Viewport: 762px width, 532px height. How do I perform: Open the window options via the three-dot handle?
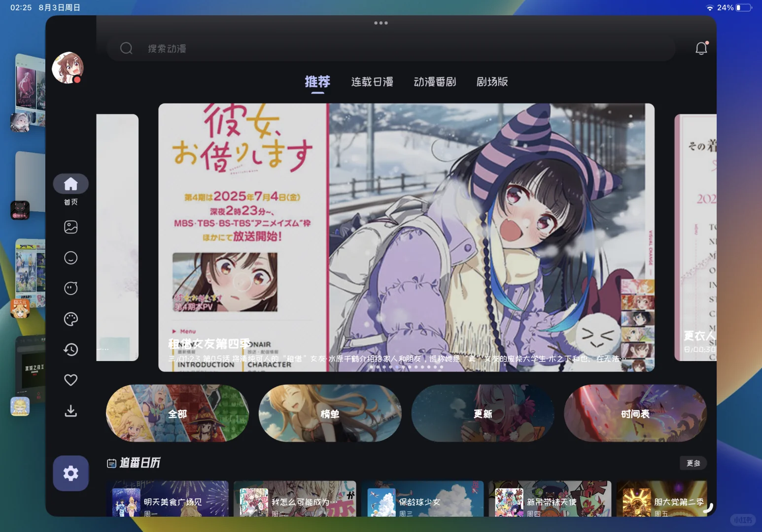[x=381, y=23]
